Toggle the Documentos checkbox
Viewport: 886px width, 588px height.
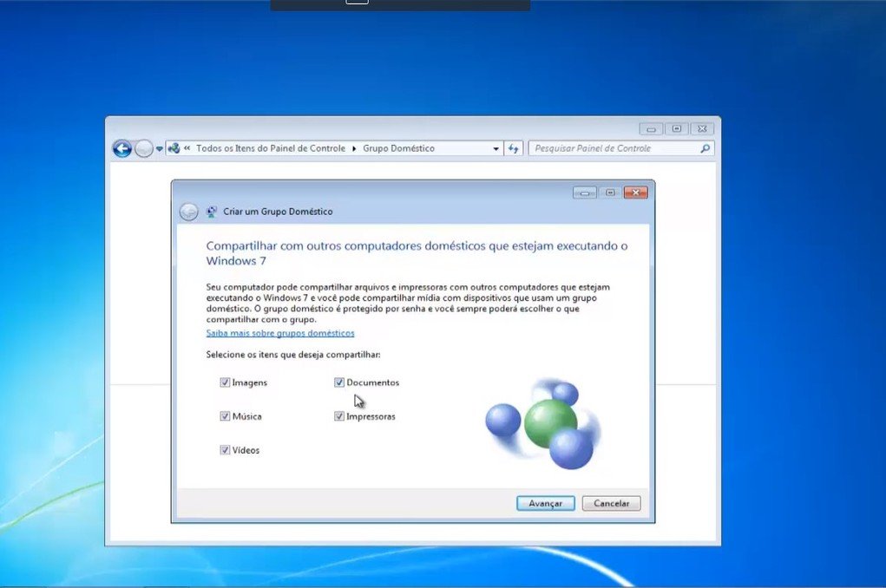[x=339, y=382]
